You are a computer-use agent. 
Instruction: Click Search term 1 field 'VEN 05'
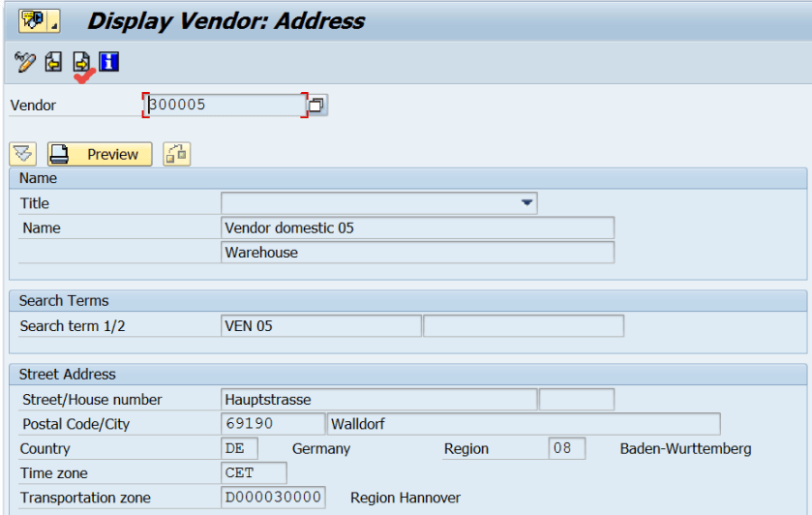tap(321, 326)
